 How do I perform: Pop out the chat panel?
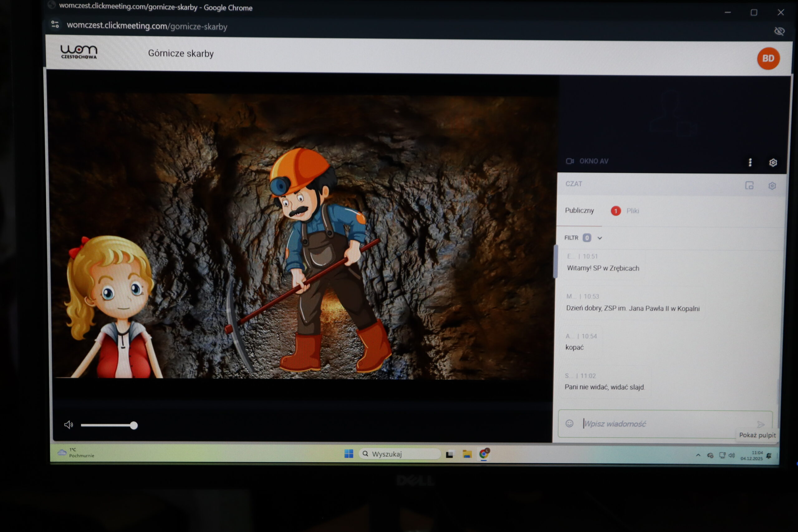[x=749, y=185]
